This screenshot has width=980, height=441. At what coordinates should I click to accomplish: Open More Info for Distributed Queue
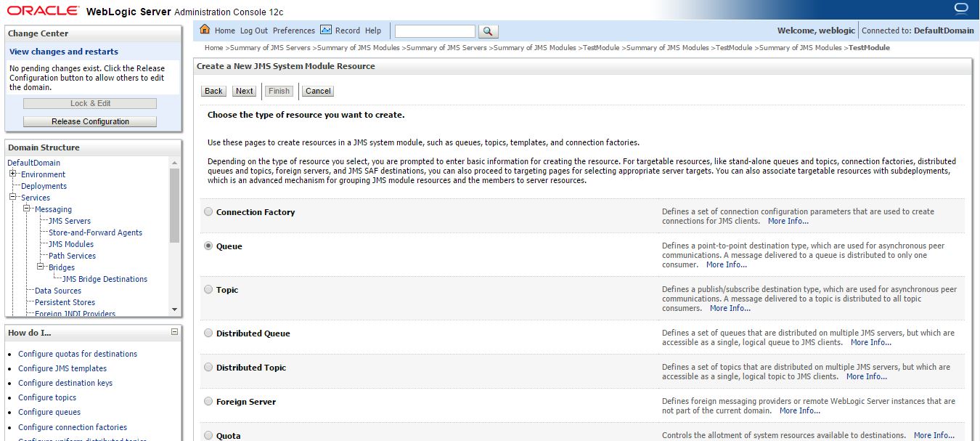tap(870, 342)
